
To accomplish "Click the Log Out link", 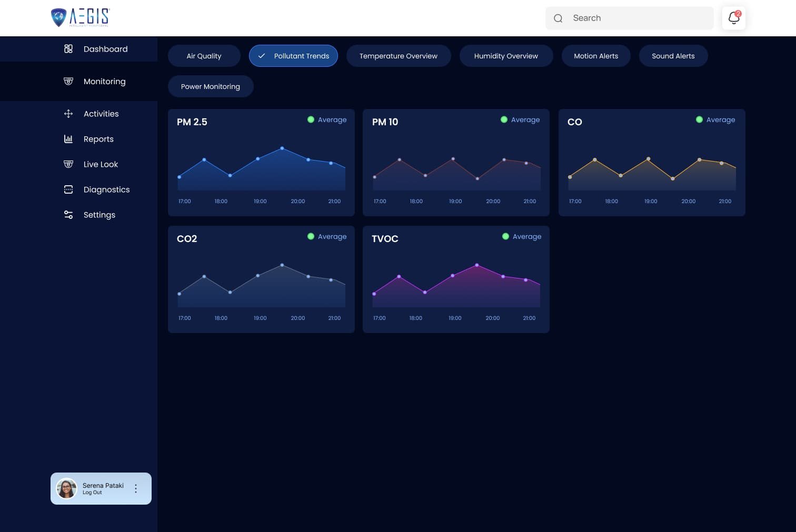I will pyautogui.click(x=92, y=493).
